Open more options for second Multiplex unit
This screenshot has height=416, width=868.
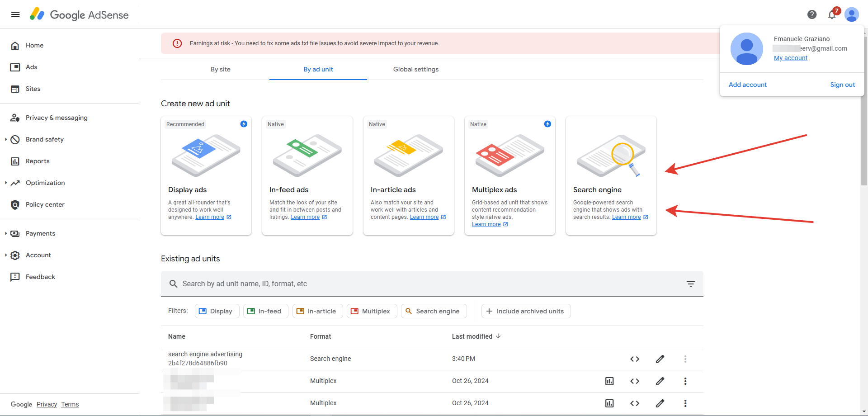click(685, 403)
